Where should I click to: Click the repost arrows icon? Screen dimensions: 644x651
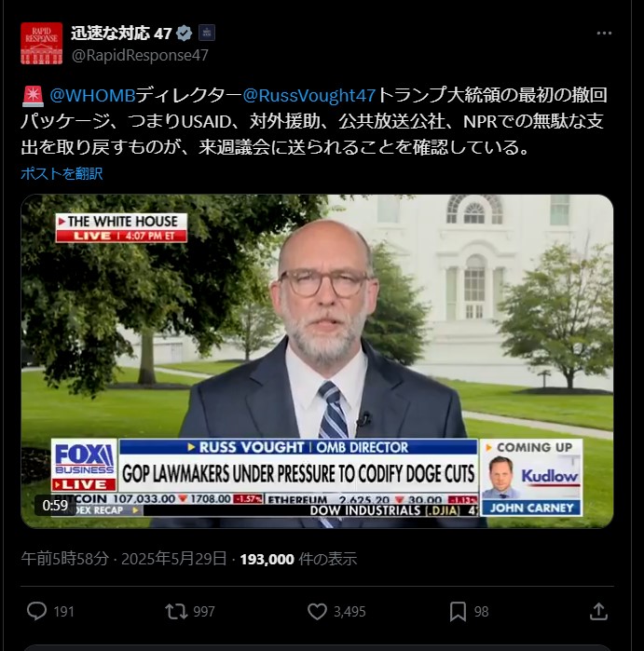pyautogui.click(x=176, y=612)
